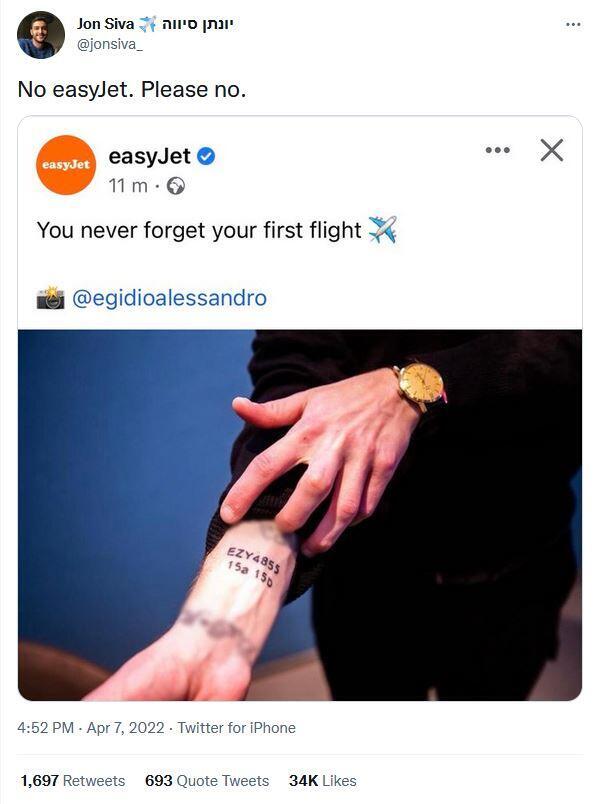Viewport: 596px width, 804px height.
Task: Open the easyJet post's three-dot options
Action: coord(498,150)
